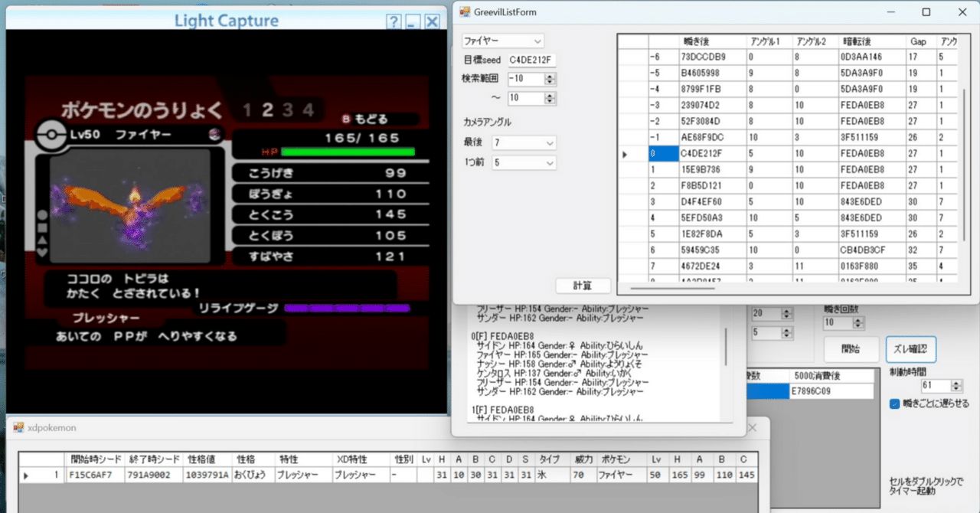Click the xdpokemon window title icon
The width and height of the screenshot is (980, 513).
click(x=18, y=427)
